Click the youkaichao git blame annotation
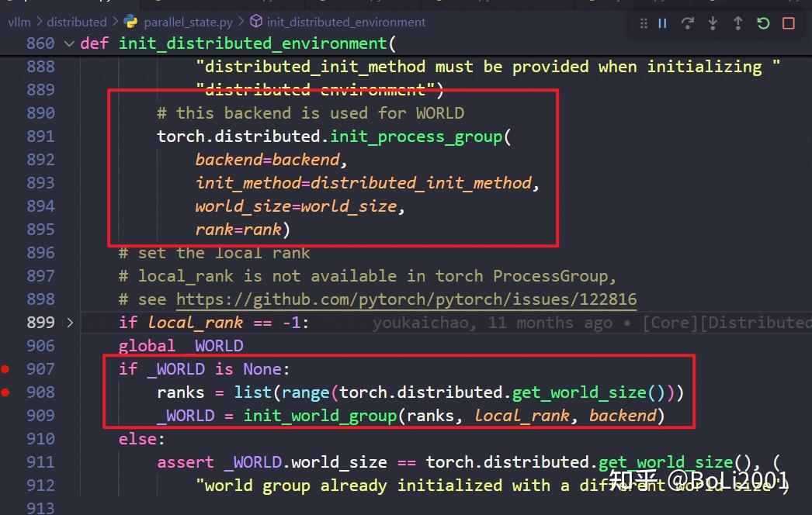Viewport: 812px width, 515px height. pyautogui.click(x=592, y=323)
